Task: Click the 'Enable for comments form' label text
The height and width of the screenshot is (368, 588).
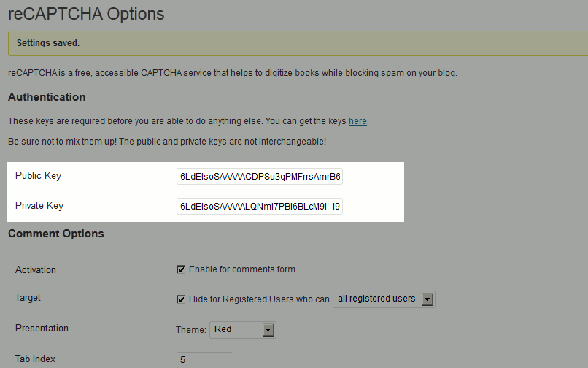Action: (x=242, y=269)
